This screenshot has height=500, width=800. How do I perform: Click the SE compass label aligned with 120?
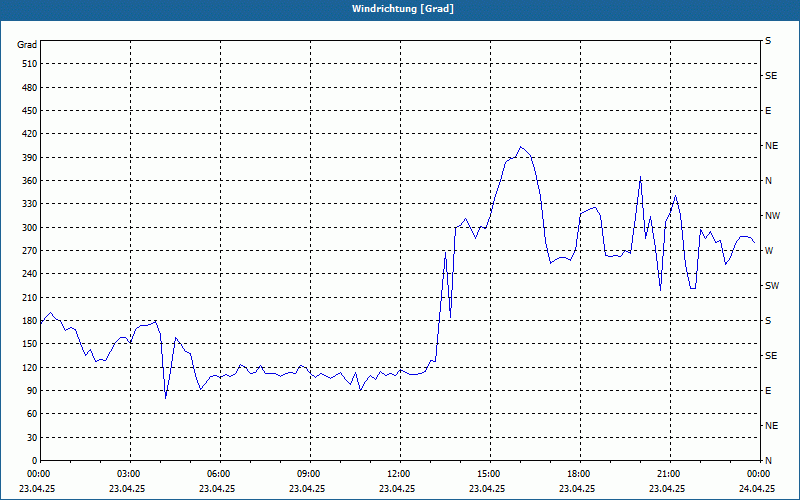pyautogui.click(x=771, y=356)
